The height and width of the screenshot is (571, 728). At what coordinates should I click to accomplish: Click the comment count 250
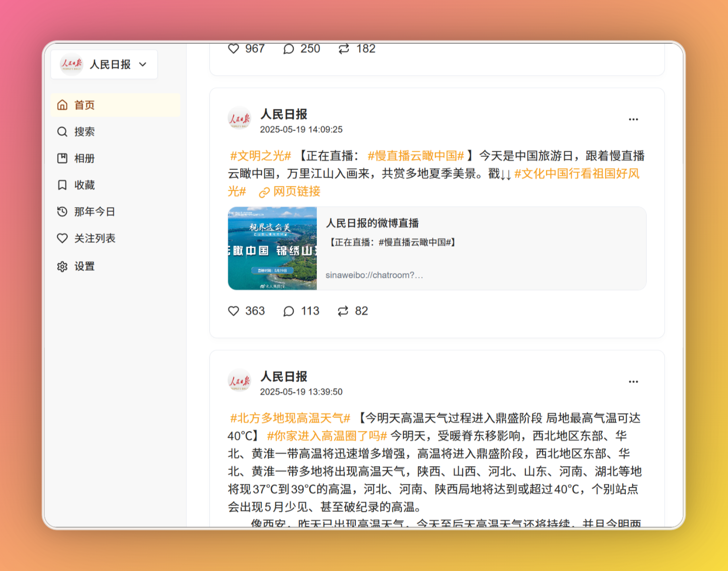(311, 49)
